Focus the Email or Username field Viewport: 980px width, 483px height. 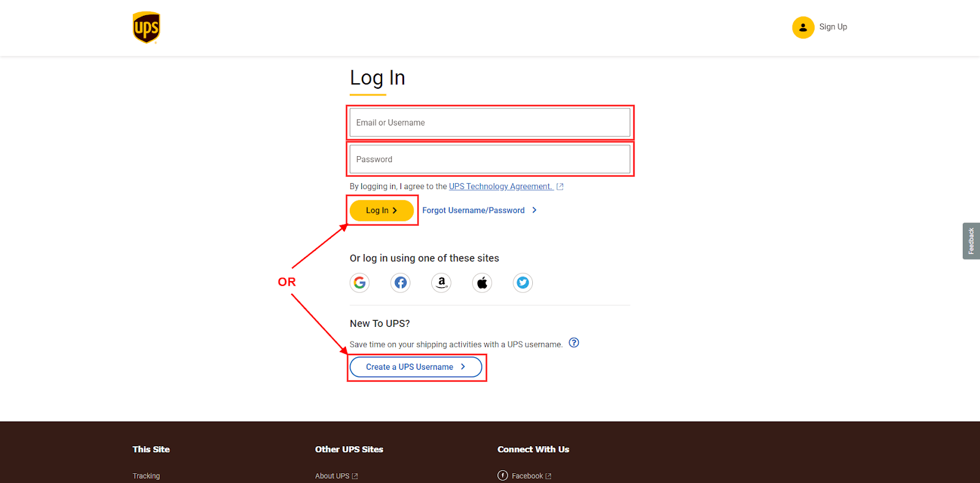(490, 122)
